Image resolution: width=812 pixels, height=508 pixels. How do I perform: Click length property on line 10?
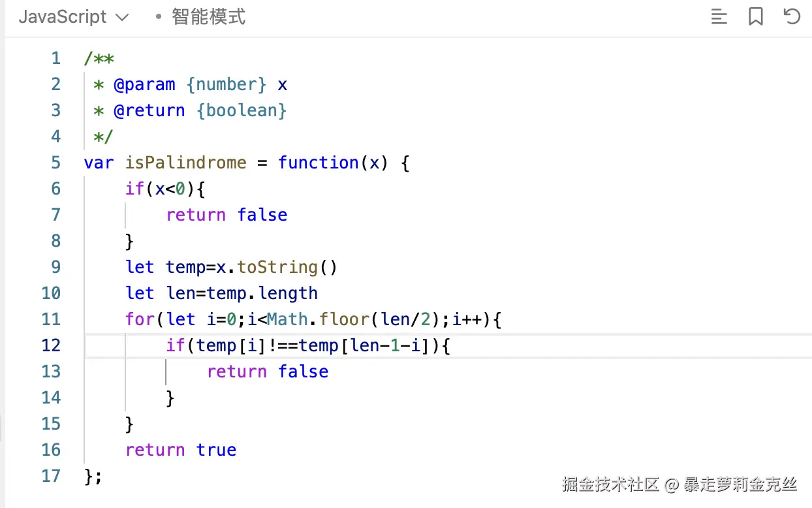point(288,293)
